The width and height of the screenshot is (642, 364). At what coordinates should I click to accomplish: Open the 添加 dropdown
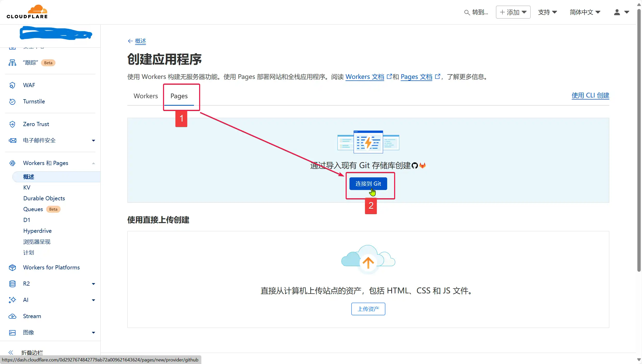(x=513, y=12)
